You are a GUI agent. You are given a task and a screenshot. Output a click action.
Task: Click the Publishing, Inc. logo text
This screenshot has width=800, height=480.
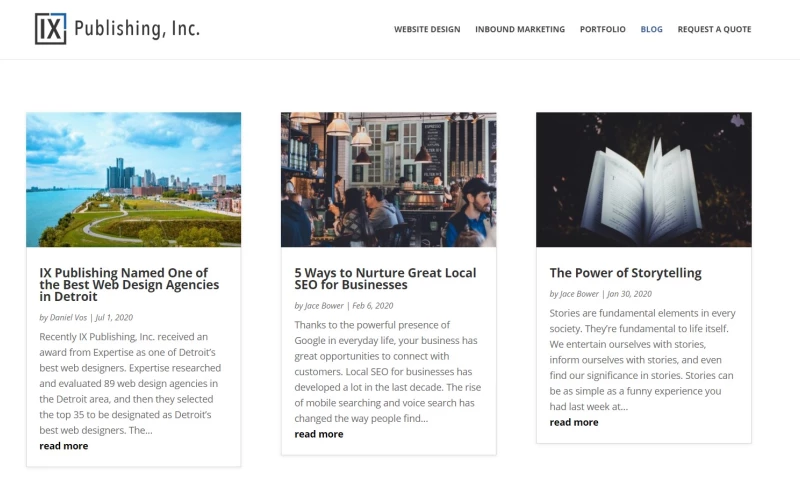point(137,29)
